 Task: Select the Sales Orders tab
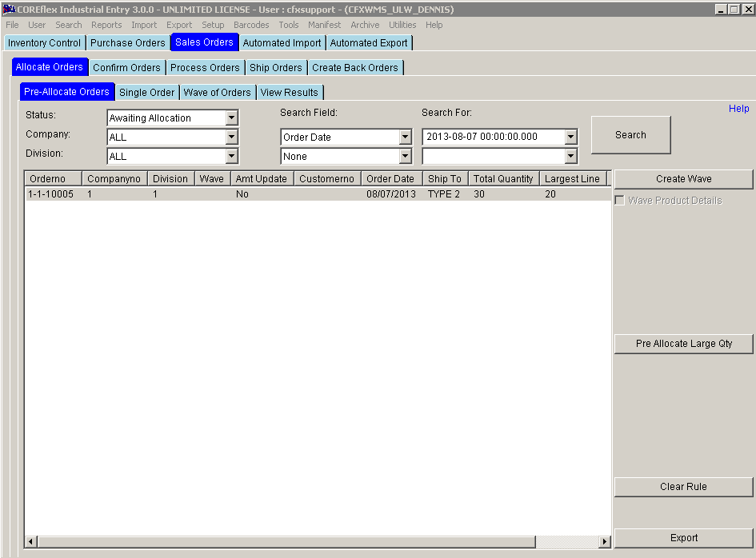(205, 42)
